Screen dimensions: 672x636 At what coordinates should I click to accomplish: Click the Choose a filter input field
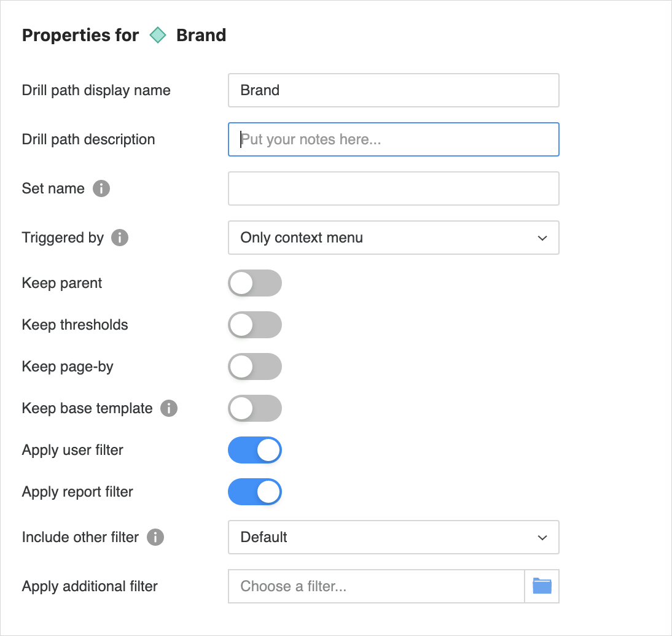(x=376, y=586)
